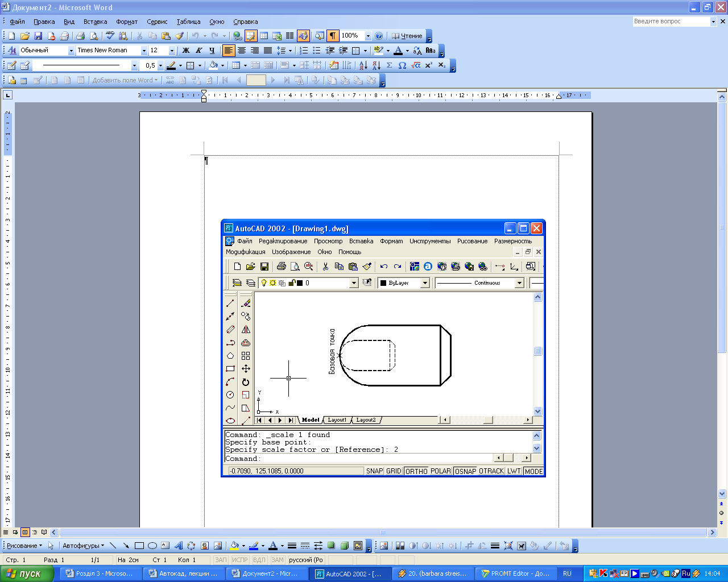Open zoom dropdown 100%
This screenshot has width=728, height=582.
[x=367, y=36]
